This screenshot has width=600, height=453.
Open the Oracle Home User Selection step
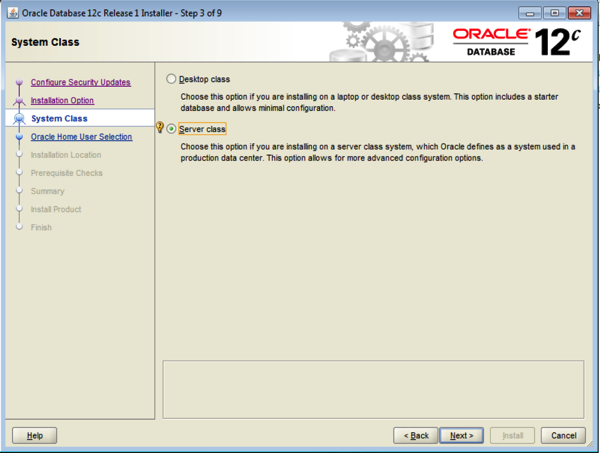82,137
